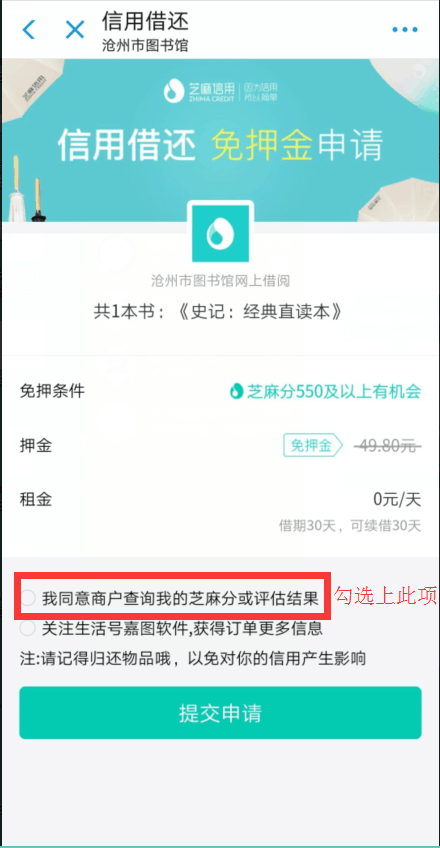Close the page with the X icon

point(75,29)
